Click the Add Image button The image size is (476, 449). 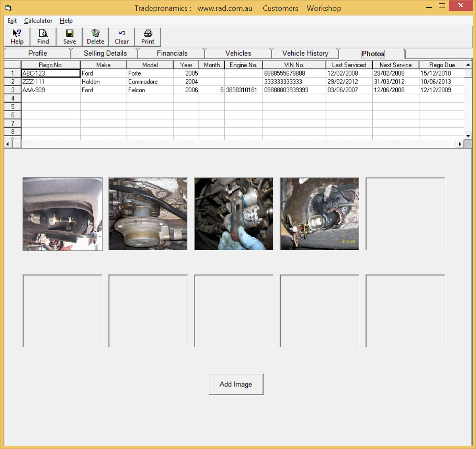tap(236, 384)
